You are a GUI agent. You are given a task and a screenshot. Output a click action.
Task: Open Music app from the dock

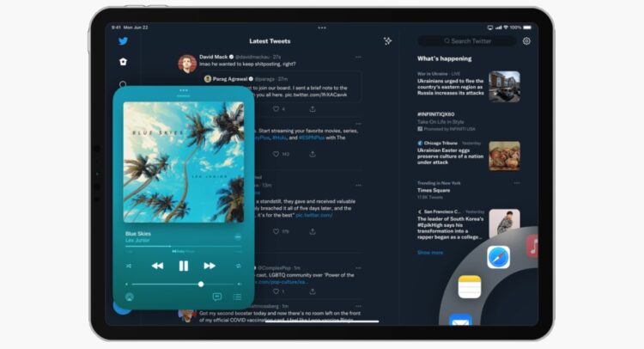532,246
